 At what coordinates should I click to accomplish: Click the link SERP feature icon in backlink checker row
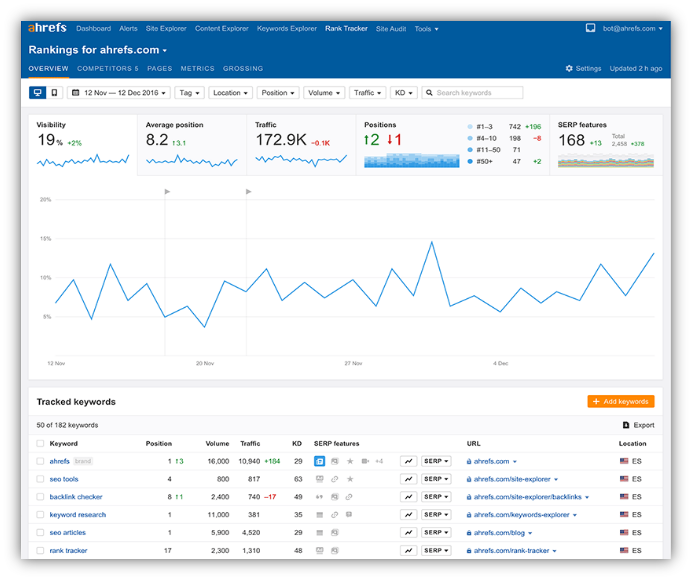tap(349, 497)
